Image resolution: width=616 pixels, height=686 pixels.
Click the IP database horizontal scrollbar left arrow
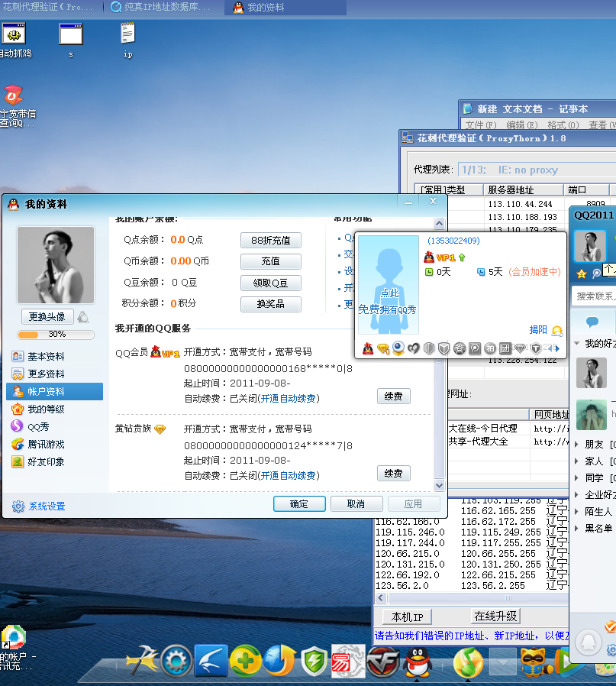pyautogui.click(x=380, y=598)
